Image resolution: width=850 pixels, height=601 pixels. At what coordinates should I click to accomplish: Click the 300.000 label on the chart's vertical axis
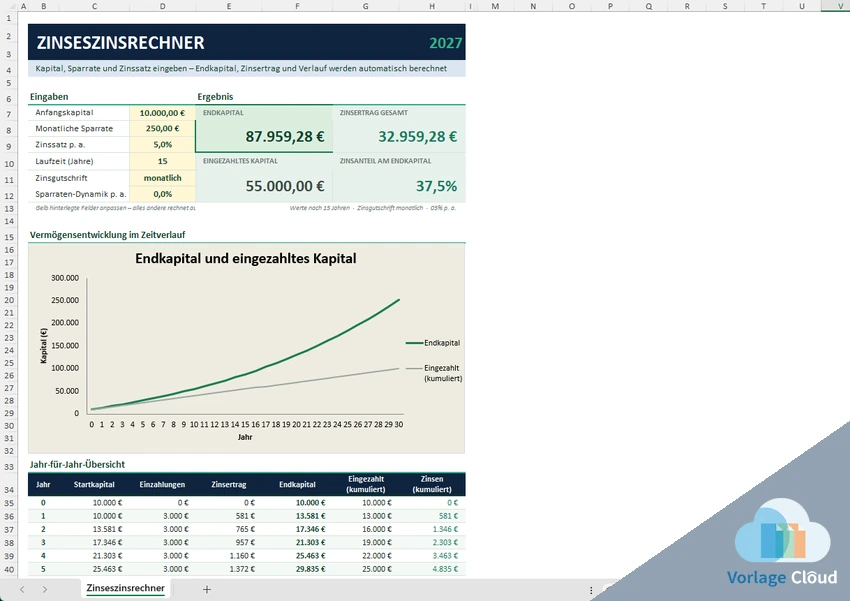[65, 278]
